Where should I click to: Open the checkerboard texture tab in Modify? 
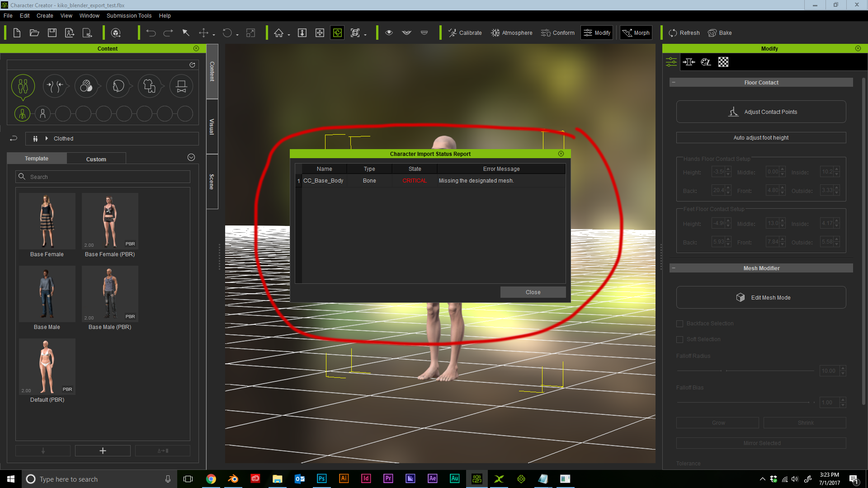coord(723,62)
